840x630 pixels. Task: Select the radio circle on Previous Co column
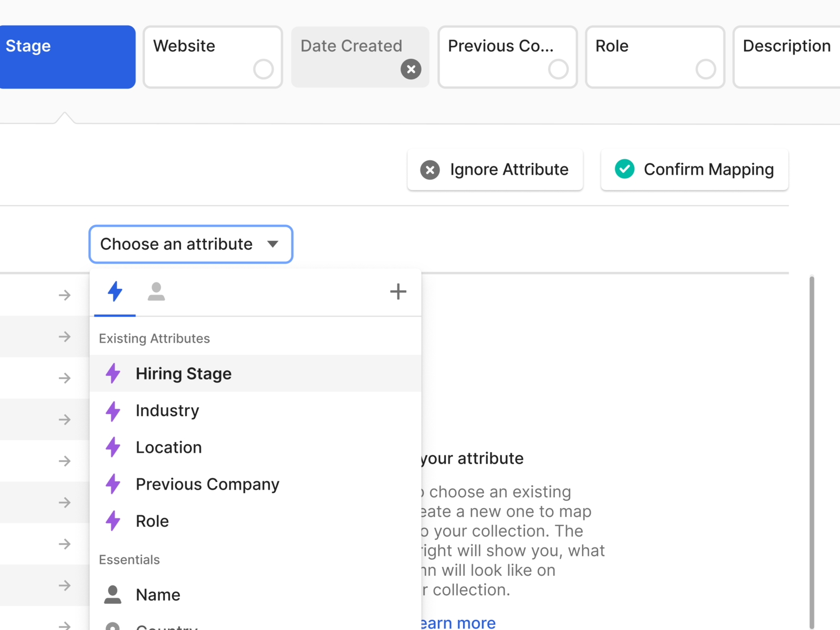[x=559, y=69]
